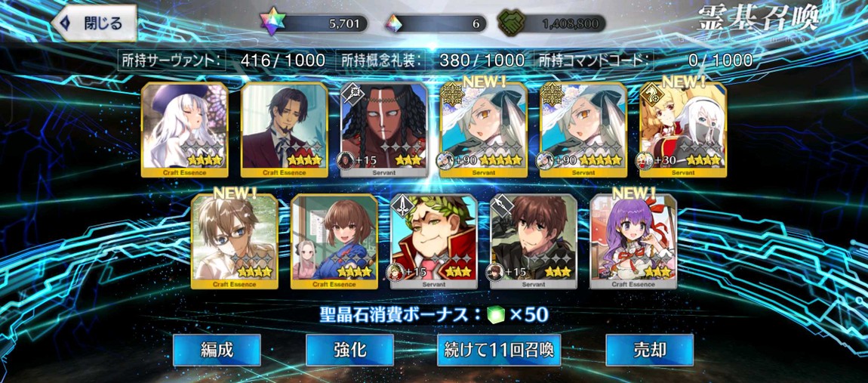Select the 3-star Caster servant with white face paint

tap(383, 130)
